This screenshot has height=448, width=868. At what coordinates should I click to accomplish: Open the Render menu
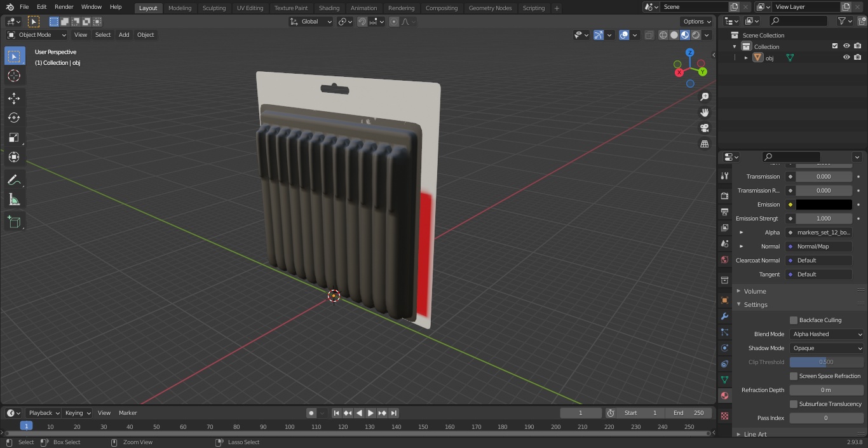click(64, 7)
